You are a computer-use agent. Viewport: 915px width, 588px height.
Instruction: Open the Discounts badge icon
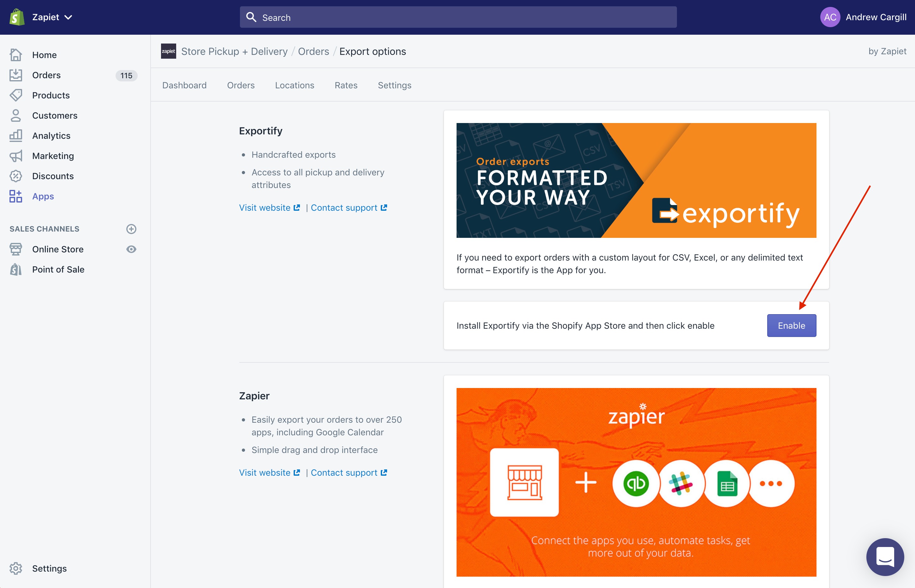(x=16, y=176)
